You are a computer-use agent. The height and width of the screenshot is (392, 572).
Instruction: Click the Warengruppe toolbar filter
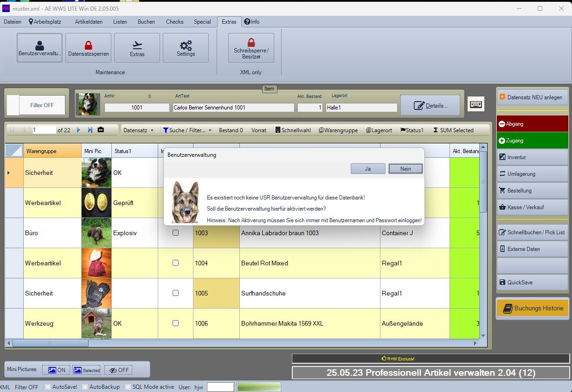click(338, 130)
